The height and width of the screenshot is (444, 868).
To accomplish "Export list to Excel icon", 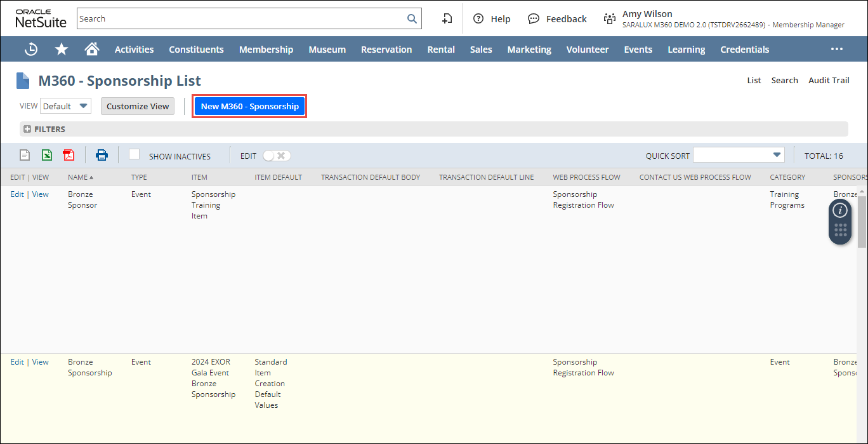I will 47,155.
